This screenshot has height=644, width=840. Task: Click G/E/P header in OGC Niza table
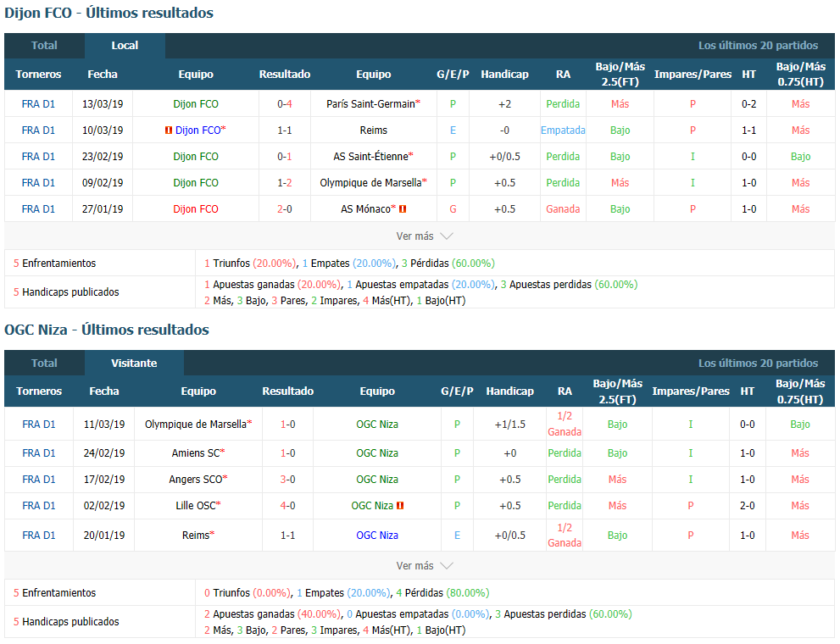click(457, 391)
